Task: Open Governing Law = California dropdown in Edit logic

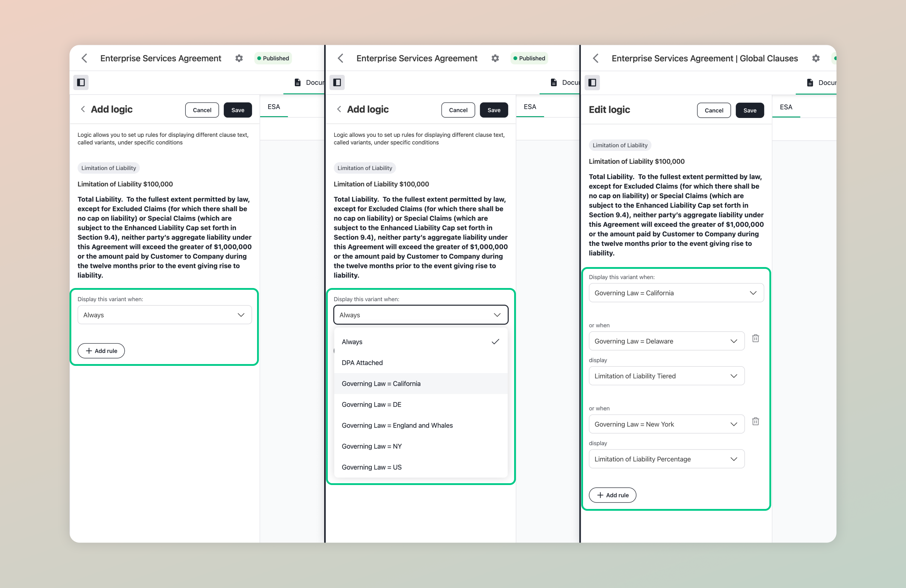Action: [x=677, y=293]
